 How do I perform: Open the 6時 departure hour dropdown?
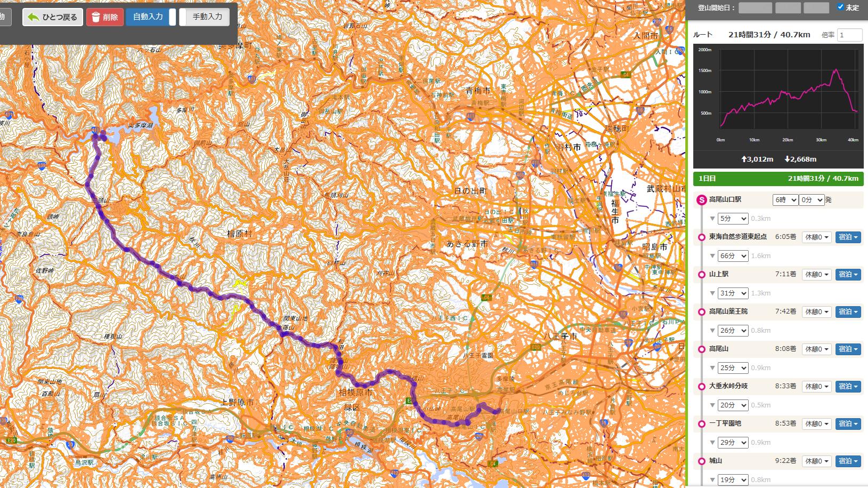tap(785, 199)
